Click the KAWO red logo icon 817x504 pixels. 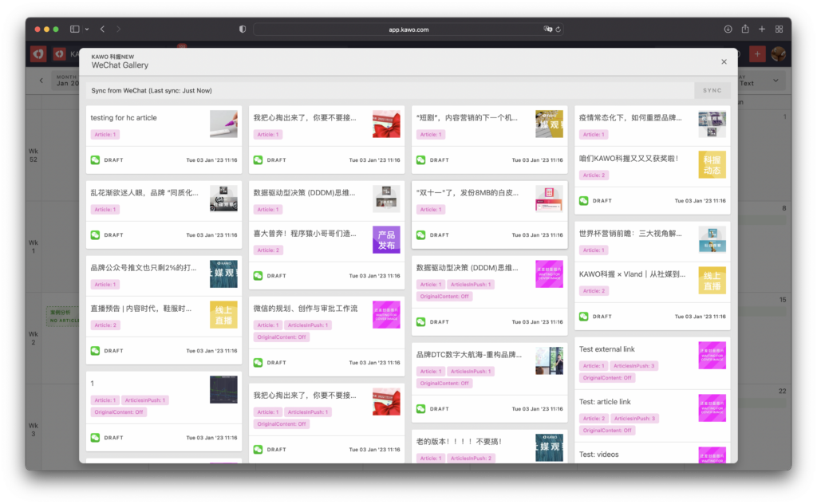pos(38,53)
